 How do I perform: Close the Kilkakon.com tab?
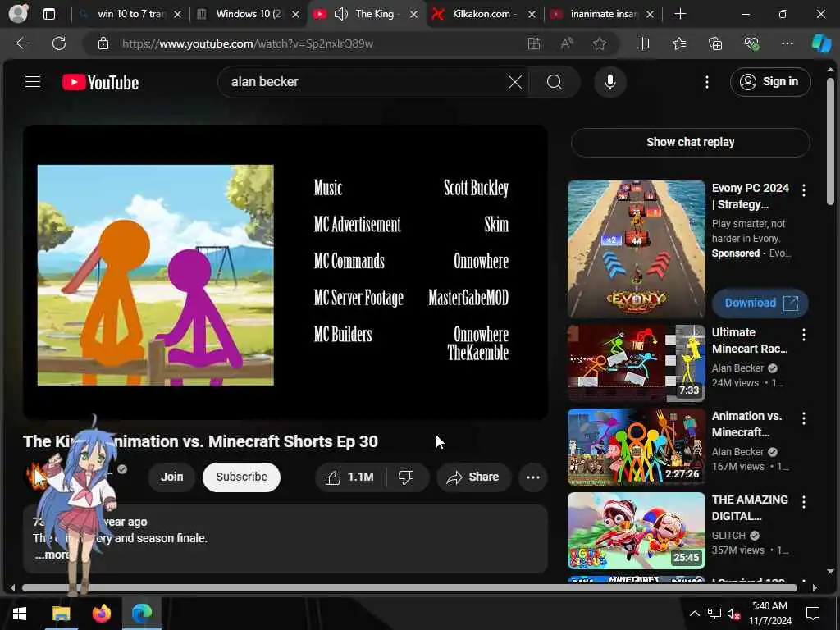(532, 15)
